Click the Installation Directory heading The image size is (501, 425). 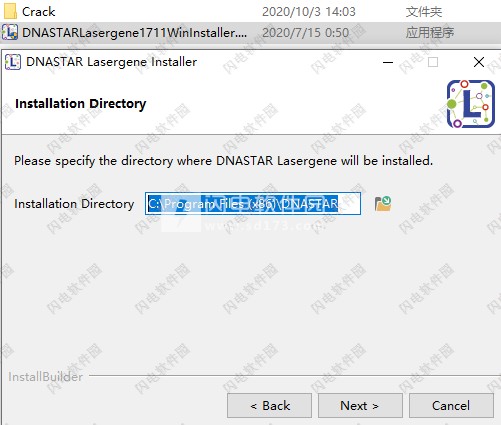[81, 104]
